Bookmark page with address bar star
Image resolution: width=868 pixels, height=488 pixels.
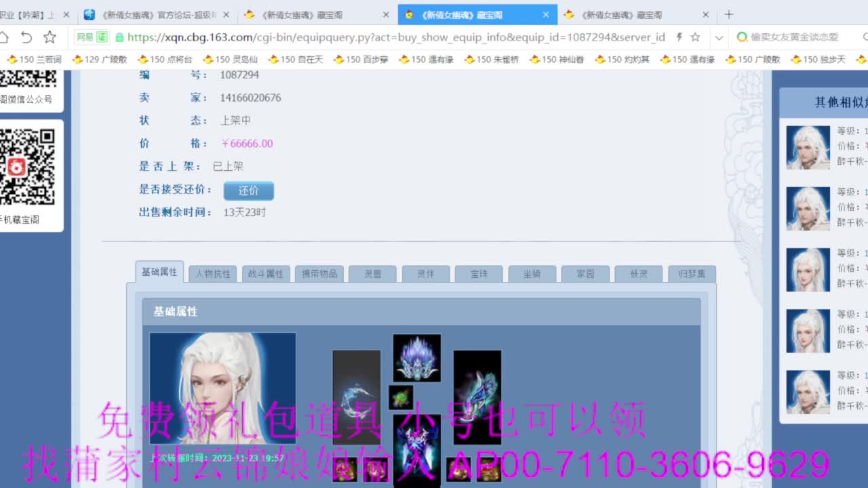click(695, 37)
